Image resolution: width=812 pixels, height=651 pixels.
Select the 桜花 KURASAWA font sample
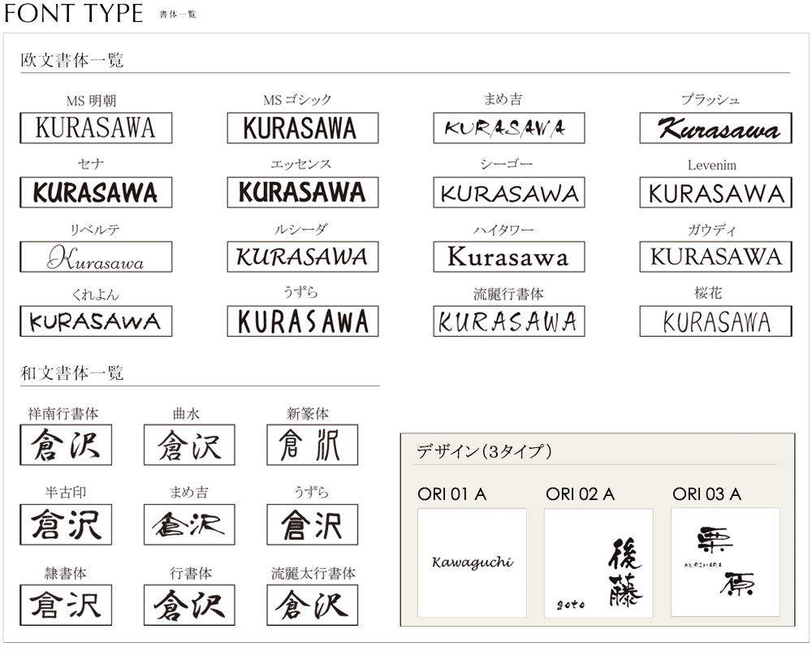click(715, 321)
